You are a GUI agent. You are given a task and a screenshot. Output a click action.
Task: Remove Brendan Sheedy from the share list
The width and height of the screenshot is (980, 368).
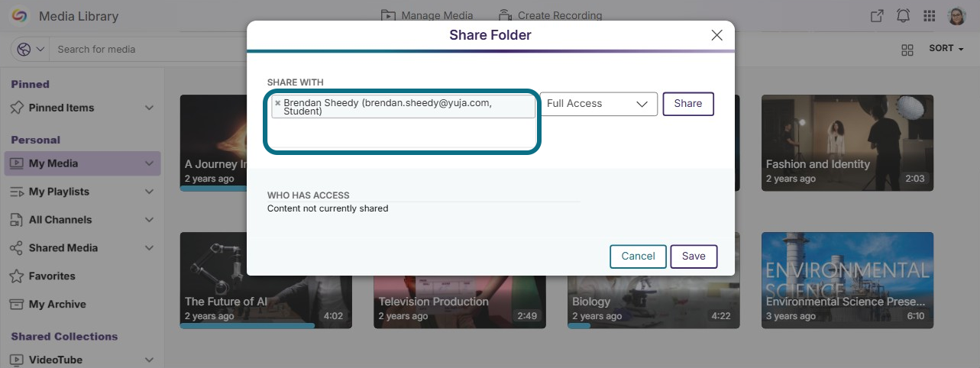pos(277,103)
